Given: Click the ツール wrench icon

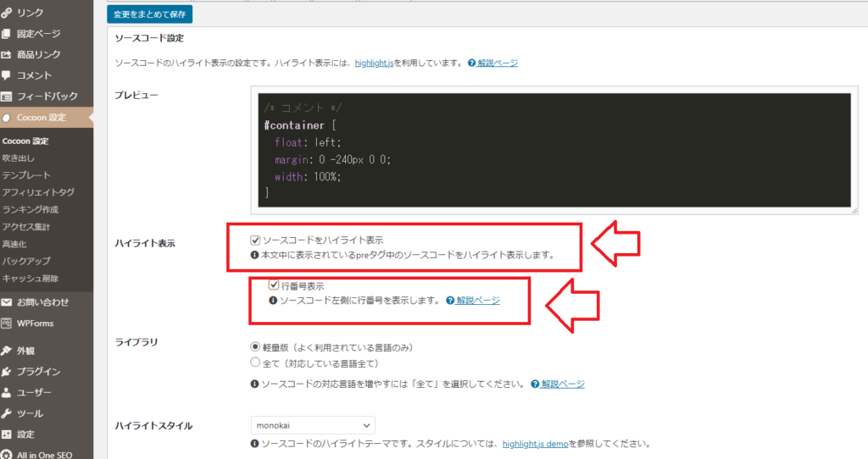Looking at the screenshot, I should point(6,413).
